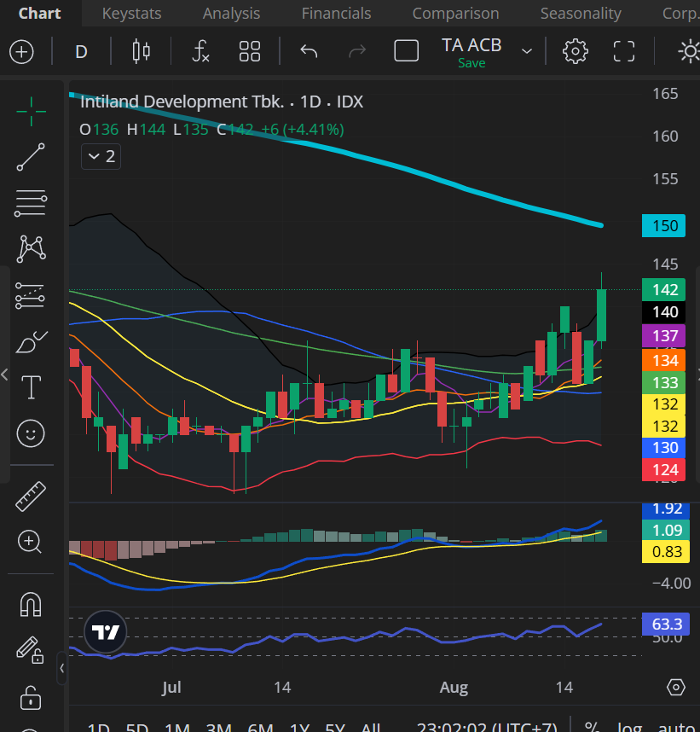700x732 pixels.
Task: Open chart settings gear
Action: (x=575, y=51)
